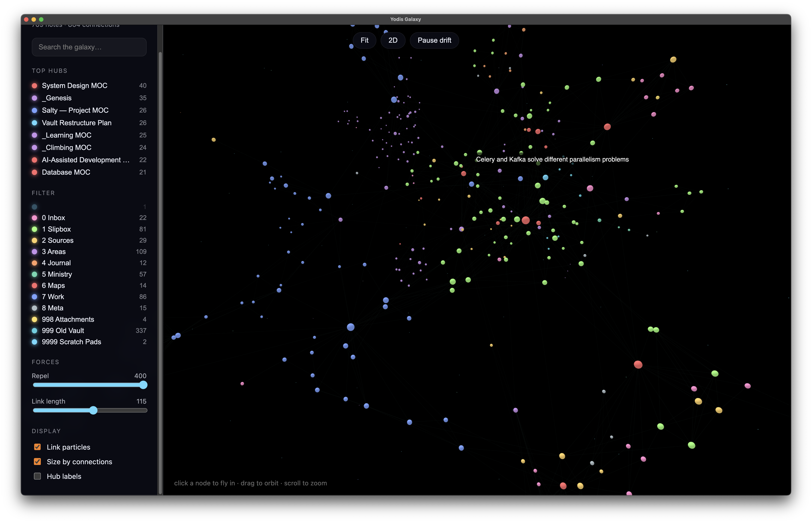Filter by 3 Areas folder
The width and height of the screenshot is (812, 523).
click(89, 252)
